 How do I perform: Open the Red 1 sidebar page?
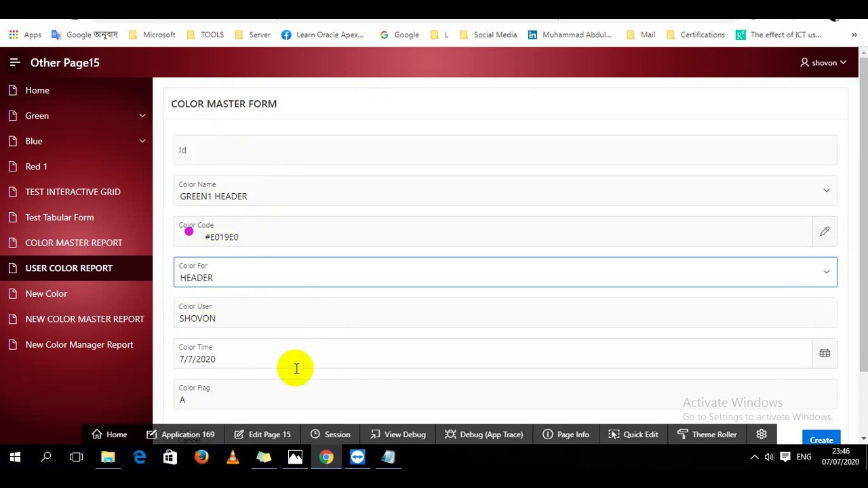(x=76, y=167)
